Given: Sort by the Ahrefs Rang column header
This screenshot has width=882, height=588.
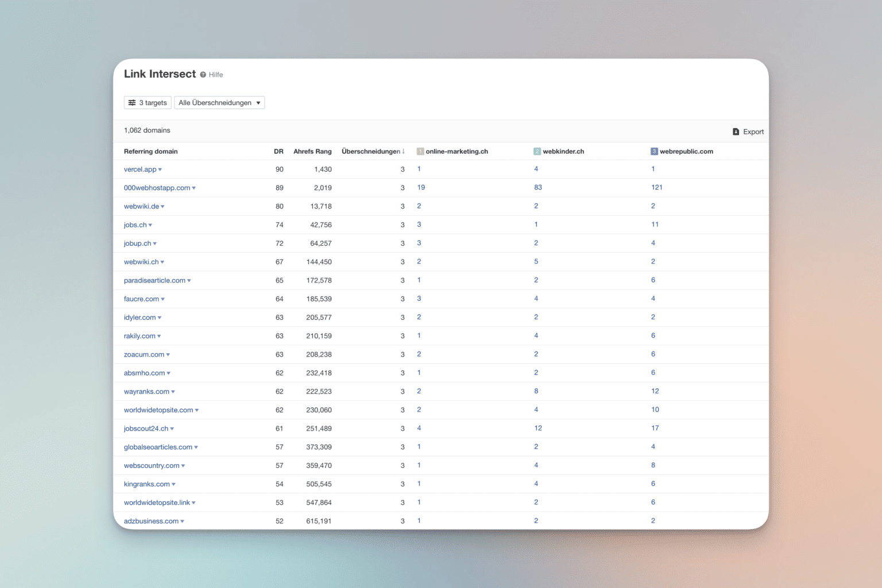Looking at the screenshot, I should click(312, 152).
